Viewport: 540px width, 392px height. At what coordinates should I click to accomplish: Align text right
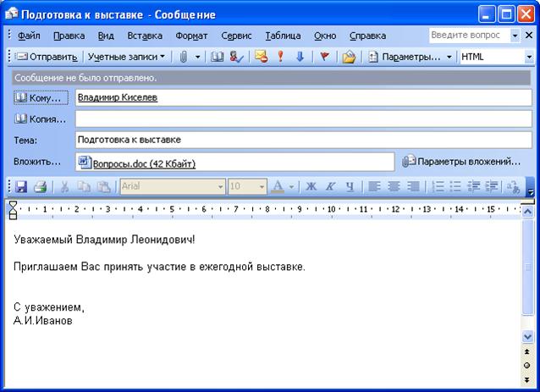click(x=413, y=187)
